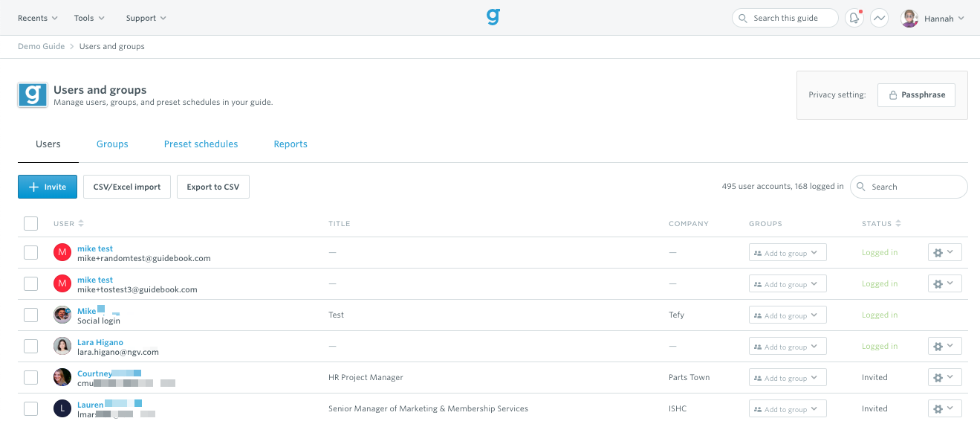Click avatar of mike+tostest3@guidebook.com
The width and height of the screenshot is (980, 424).
coord(62,283)
